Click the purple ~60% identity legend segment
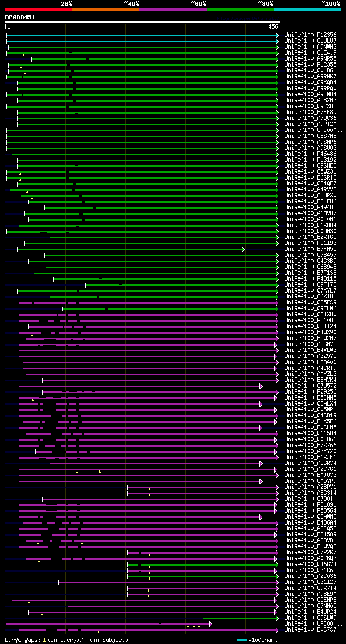Viewport: 346px width, 644px height. 173,9
